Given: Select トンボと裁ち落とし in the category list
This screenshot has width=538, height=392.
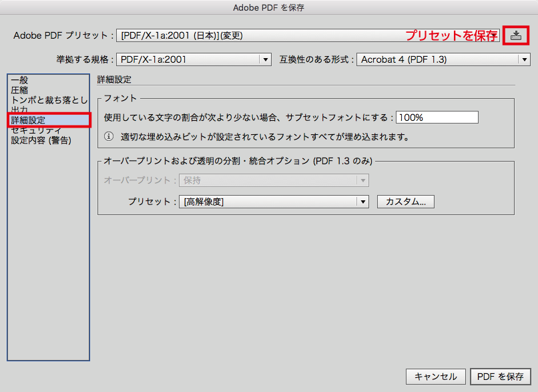Looking at the screenshot, I should tap(49, 100).
